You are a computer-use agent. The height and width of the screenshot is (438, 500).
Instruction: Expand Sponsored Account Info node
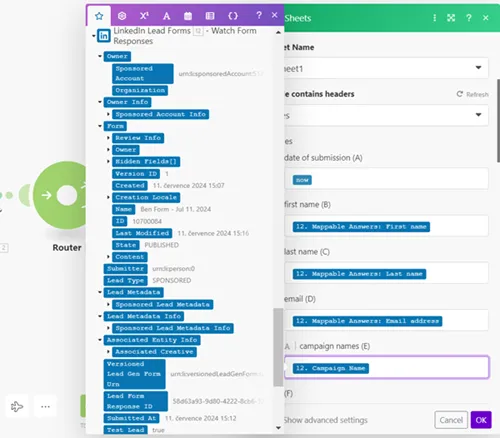pyautogui.click(x=108, y=114)
